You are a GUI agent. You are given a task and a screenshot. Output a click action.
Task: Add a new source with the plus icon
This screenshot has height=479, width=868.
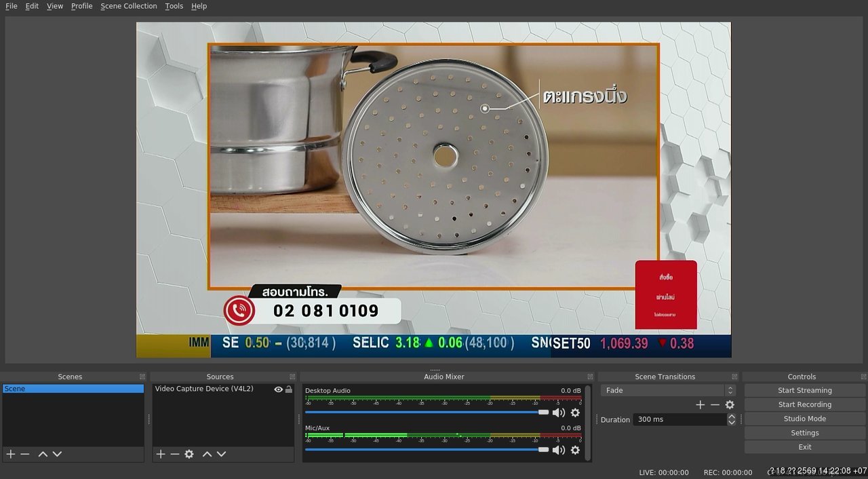161,454
